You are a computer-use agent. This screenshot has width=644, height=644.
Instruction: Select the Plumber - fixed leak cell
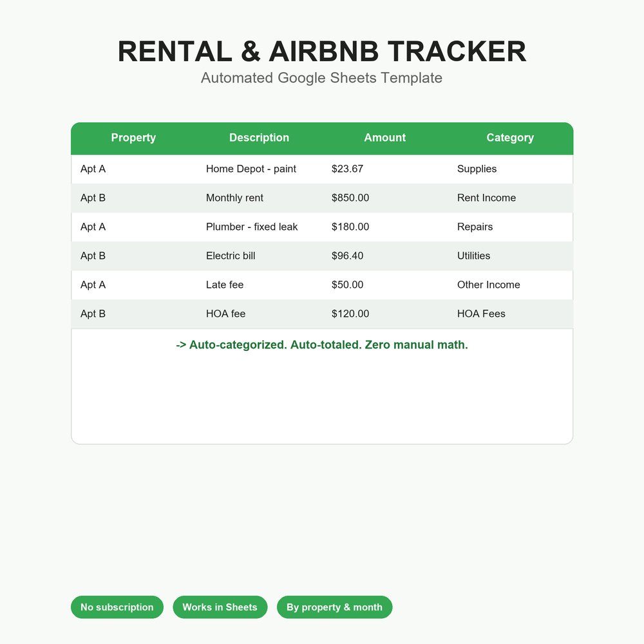pos(252,227)
